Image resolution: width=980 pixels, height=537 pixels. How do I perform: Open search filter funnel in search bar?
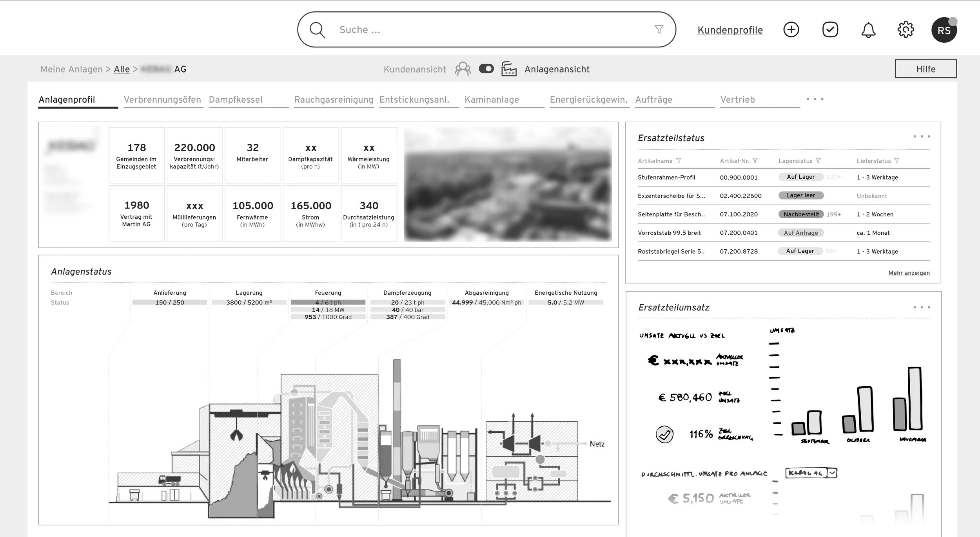click(x=659, y=29)
